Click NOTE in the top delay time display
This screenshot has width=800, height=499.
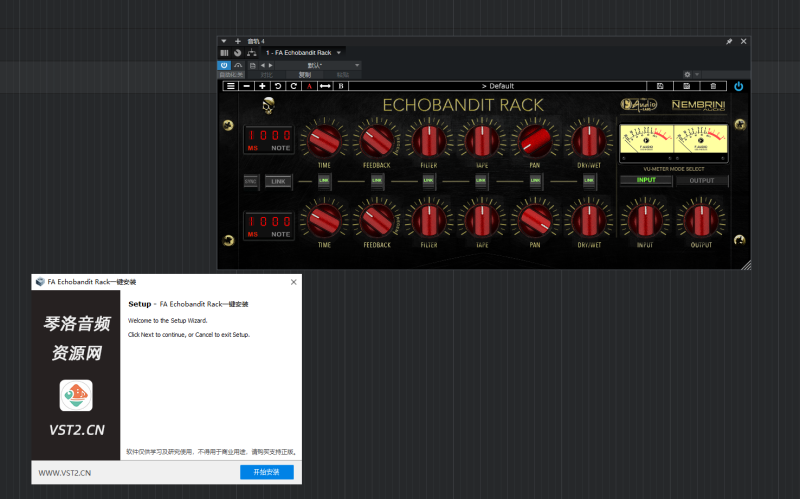click(x=281, y=148)
